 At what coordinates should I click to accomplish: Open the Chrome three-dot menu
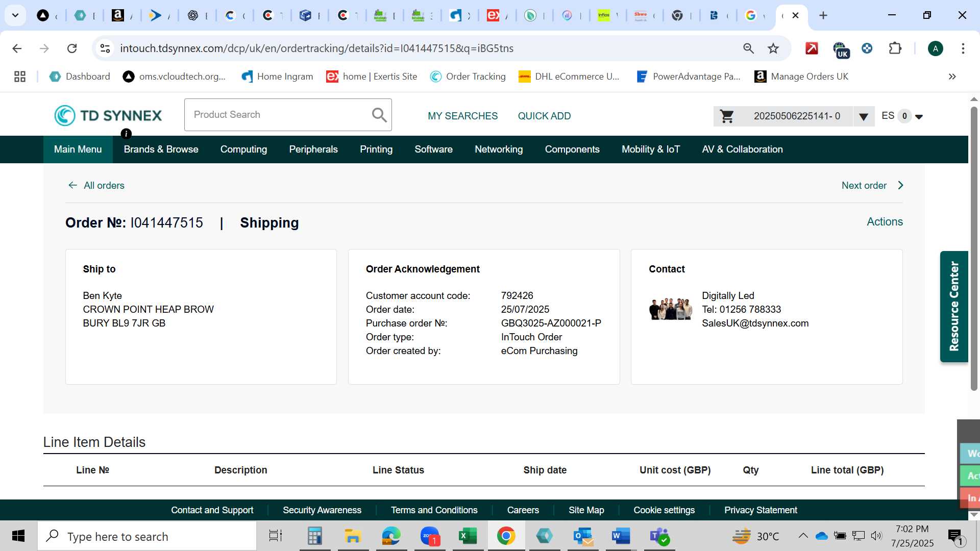pyautogui.click(x=963, y=48)
